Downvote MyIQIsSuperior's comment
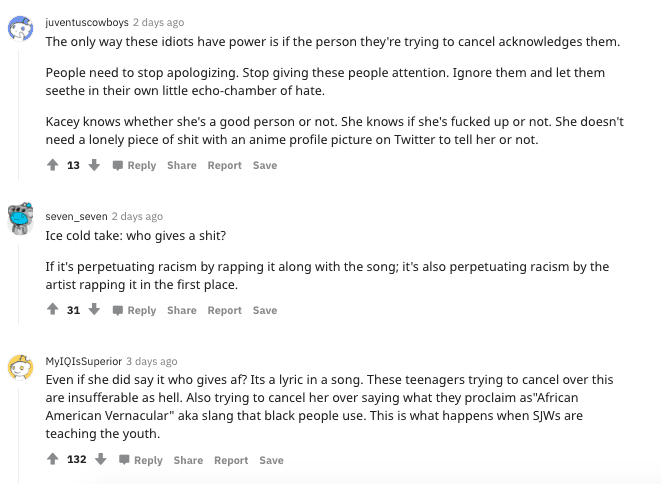The width and height of the screenshot is (661, 484). (x=101, y=460)
